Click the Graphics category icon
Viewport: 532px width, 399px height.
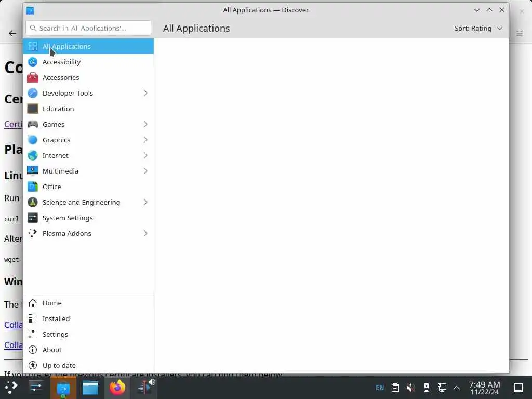pyautogui.click(x=33, y=140)
